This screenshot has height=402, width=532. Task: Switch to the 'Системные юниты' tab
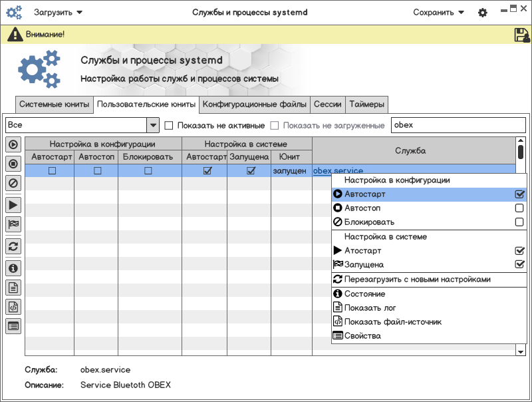54,104
